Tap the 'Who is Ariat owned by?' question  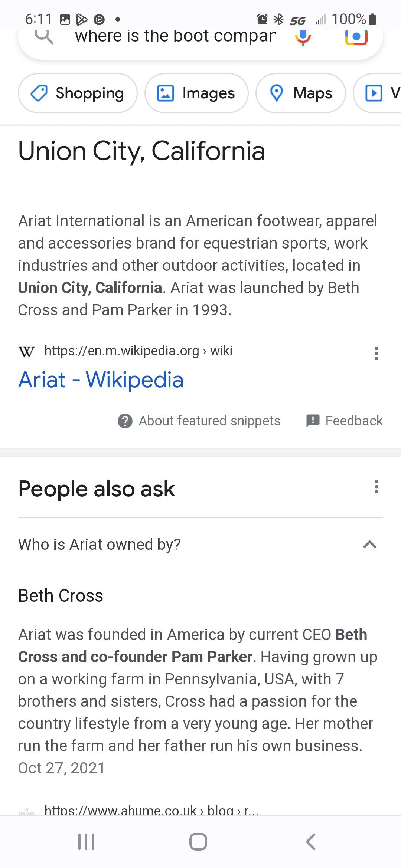[x=100, y=545]
